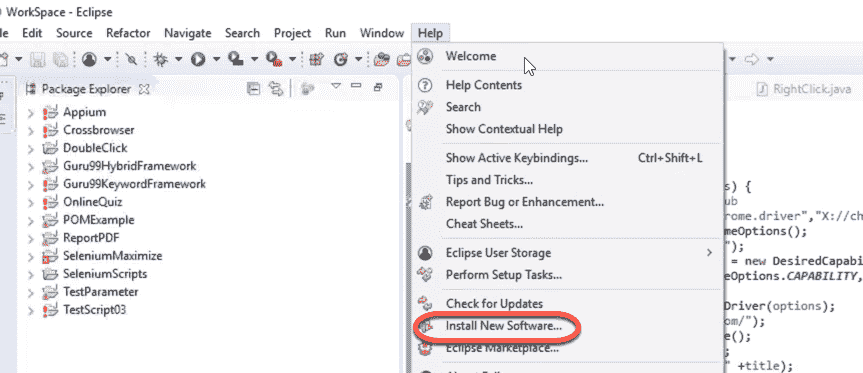Open dropdown arrow beside Debug icon
Screen dimensions: 863x373
(178, 59)
